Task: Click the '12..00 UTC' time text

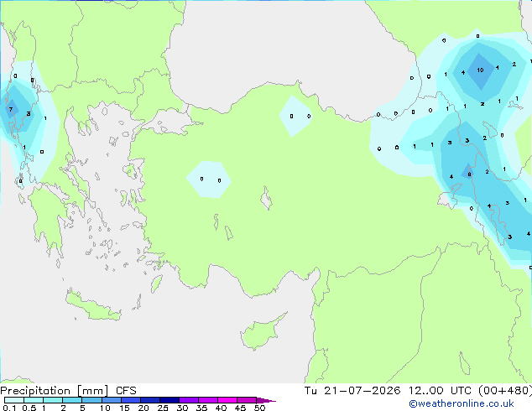Action: [440, 391]
